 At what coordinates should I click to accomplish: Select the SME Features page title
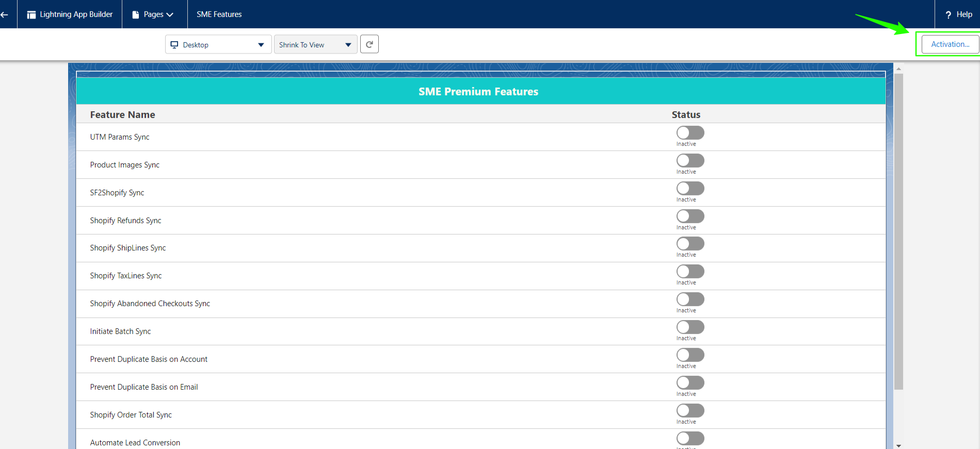point(219,14)
